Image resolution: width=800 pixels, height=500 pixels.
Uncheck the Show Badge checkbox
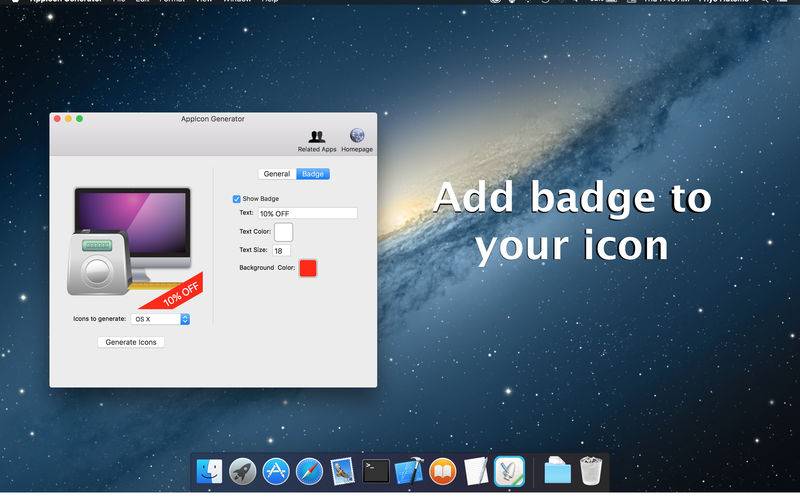click(237, 199)
